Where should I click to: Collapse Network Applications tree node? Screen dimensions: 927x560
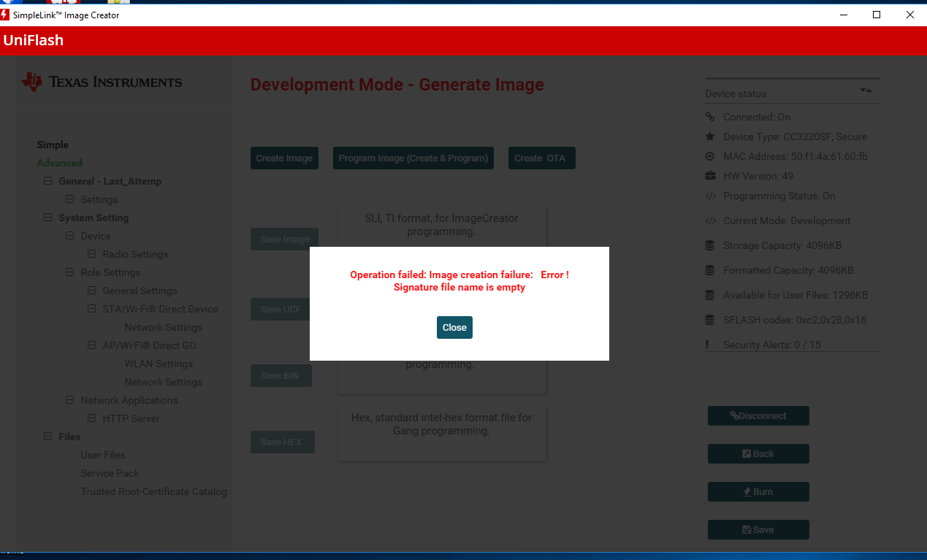point(69,400)
